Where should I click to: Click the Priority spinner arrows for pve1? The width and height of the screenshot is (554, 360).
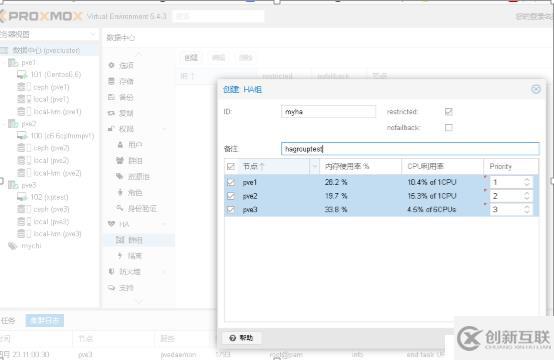[x=527, y=182]
